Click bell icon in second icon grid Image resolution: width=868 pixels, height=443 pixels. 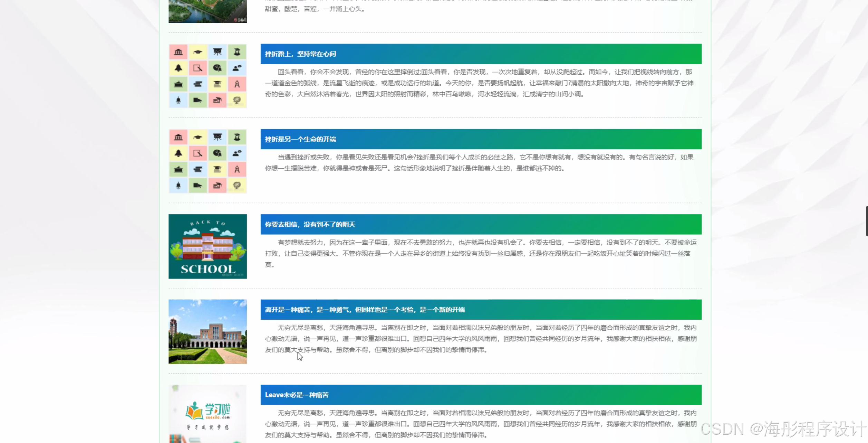point(178,153)
